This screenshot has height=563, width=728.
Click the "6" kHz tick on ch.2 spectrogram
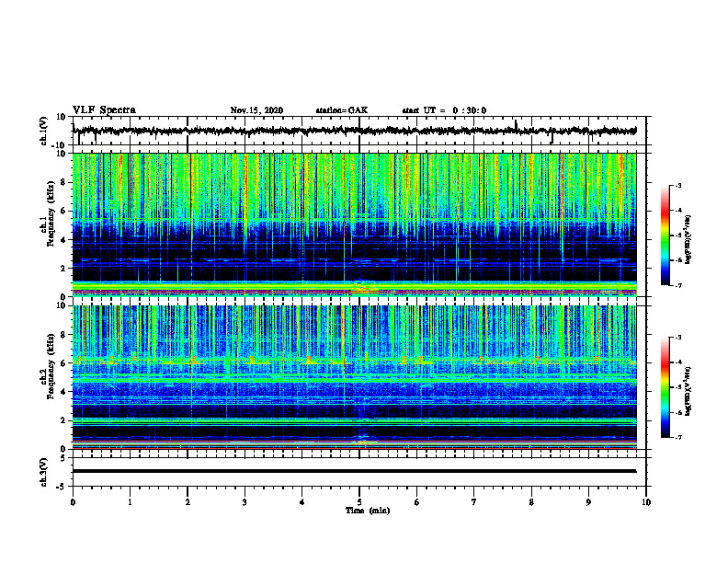click(x=64, y=363)
